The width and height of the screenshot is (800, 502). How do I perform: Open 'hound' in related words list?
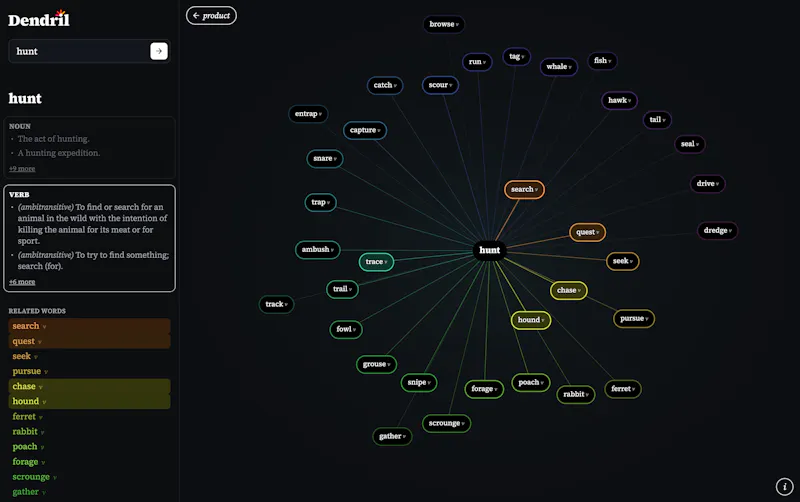click(x=89, y=401)
